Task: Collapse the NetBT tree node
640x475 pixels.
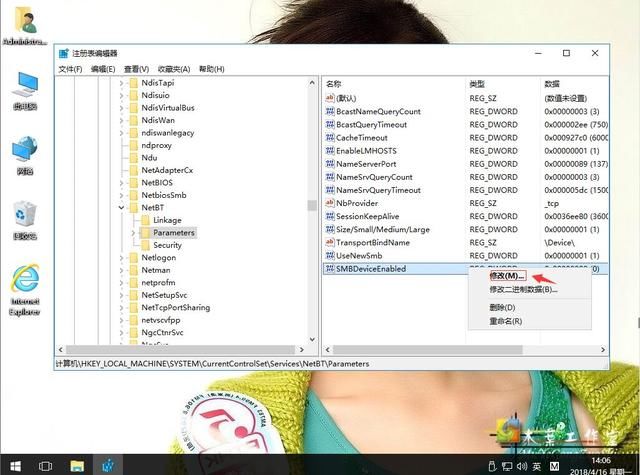Action: 121,208
